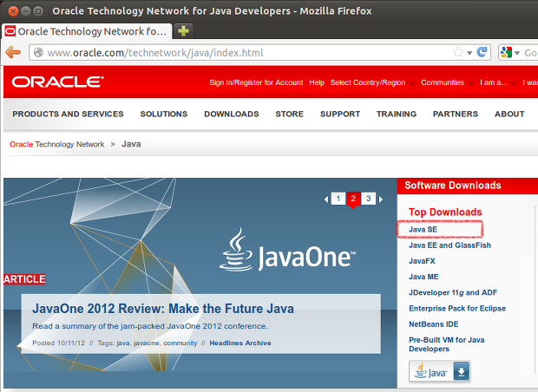Viewport: 538px width, 392px height.
Task: Close the Firefox window
Action: tap(13, 11)
